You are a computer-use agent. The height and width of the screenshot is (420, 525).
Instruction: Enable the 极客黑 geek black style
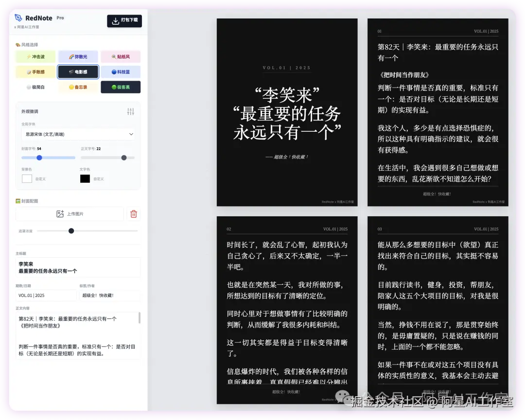pyautogui.click(x=120, y=87)
